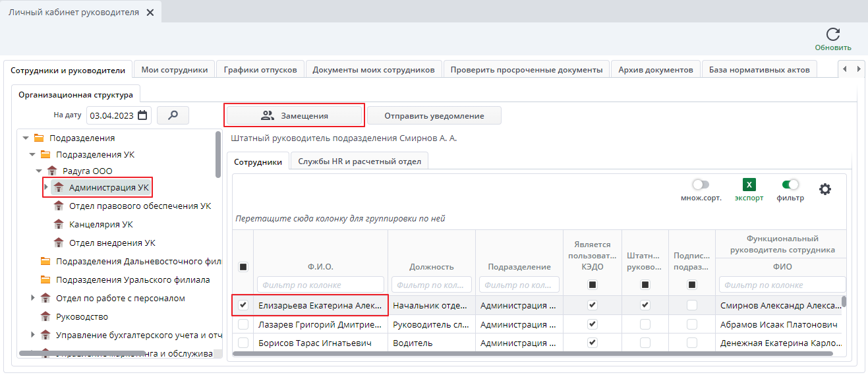
Task: Toggle Подпис. подразд. column filter checkbox
Action: (x=692, y=285)
